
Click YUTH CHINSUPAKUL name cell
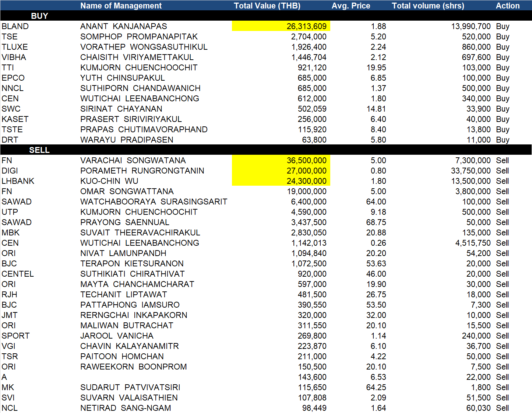click(123, 78)
